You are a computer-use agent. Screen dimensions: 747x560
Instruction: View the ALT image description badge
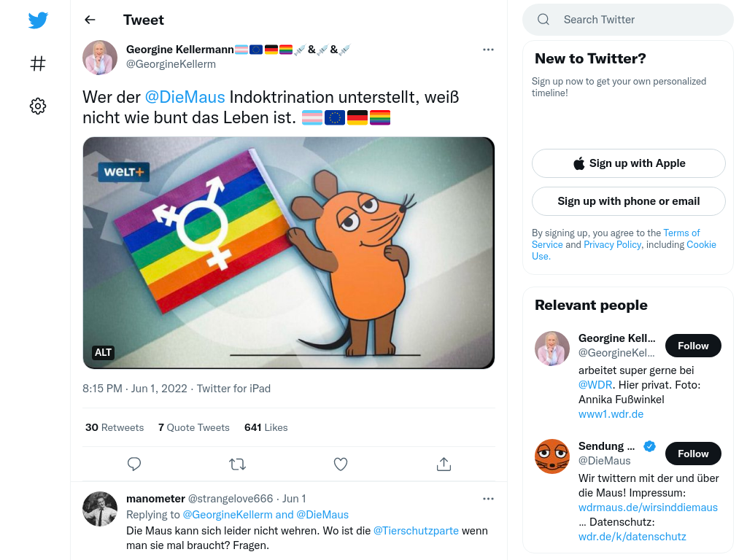104,352
